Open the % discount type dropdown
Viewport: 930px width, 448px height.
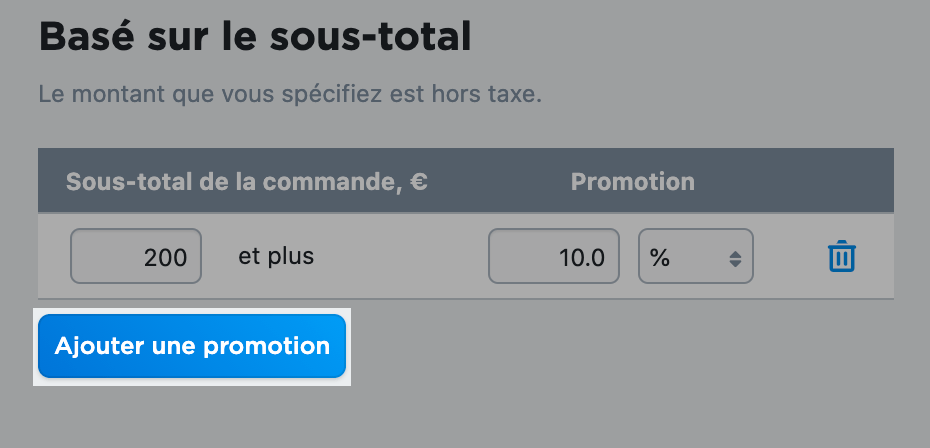[696, 256]
